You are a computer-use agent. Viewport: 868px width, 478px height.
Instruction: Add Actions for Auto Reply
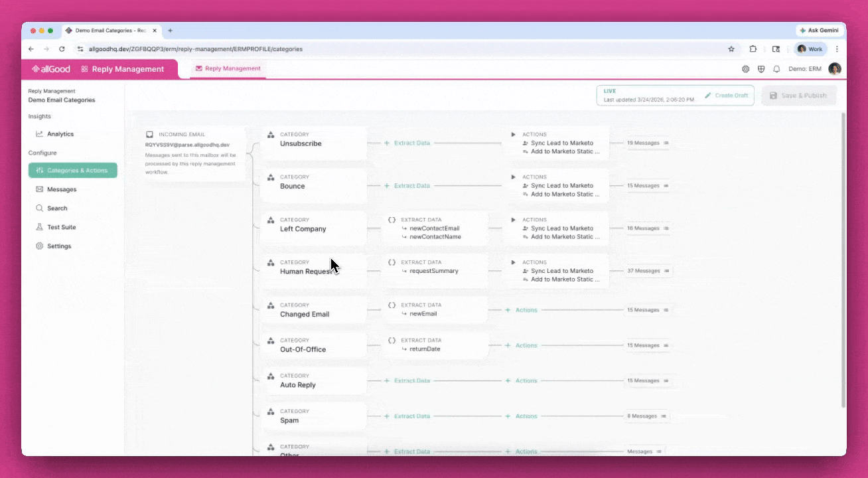coord(522,381)
